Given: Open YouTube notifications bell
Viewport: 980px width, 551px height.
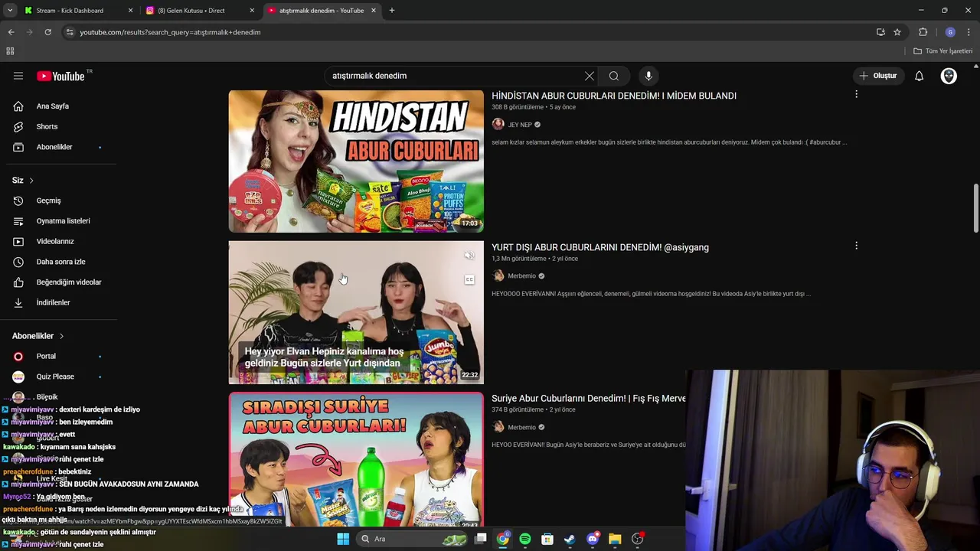Looking at the screenshot, I should point(919,76).
